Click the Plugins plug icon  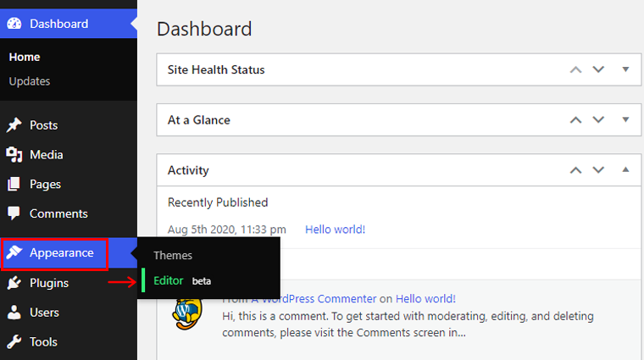tap(14, 283)
